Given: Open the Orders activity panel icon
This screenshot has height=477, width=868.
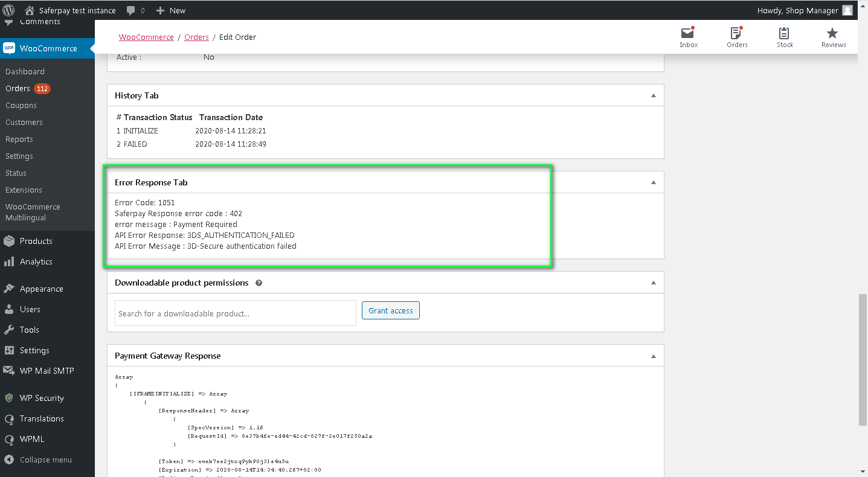Looking at the screenshot, I should click(x=736, y=34).
